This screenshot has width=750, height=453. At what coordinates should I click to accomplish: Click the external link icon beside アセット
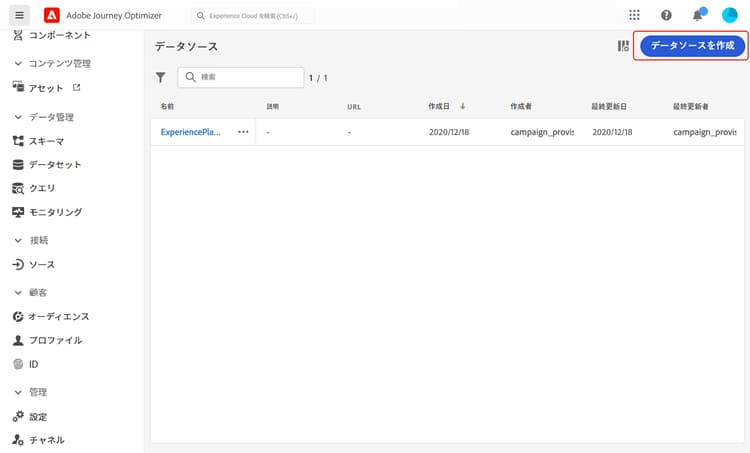click(x=77, y=87)
